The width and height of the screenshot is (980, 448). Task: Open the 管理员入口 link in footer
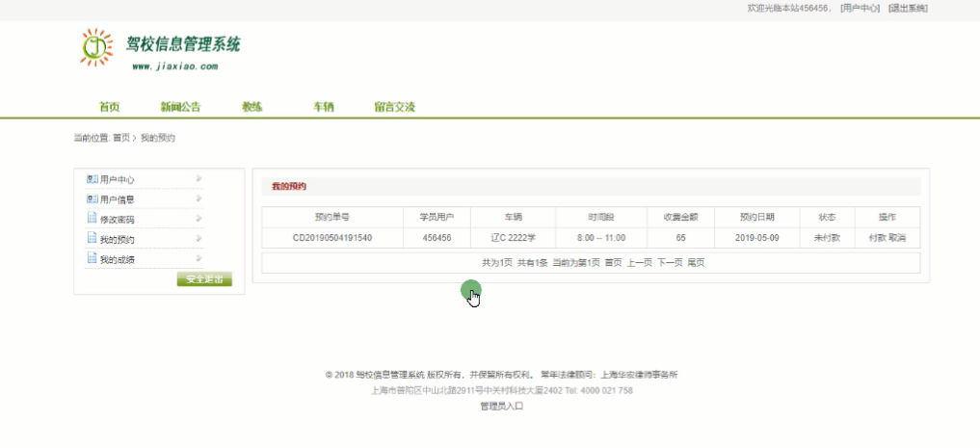501,407
